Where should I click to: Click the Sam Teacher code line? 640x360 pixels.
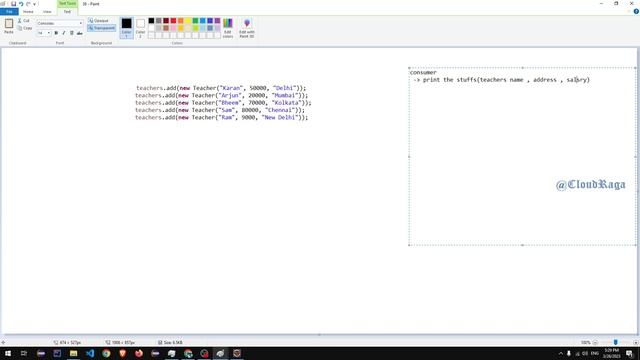coord(220,110)
